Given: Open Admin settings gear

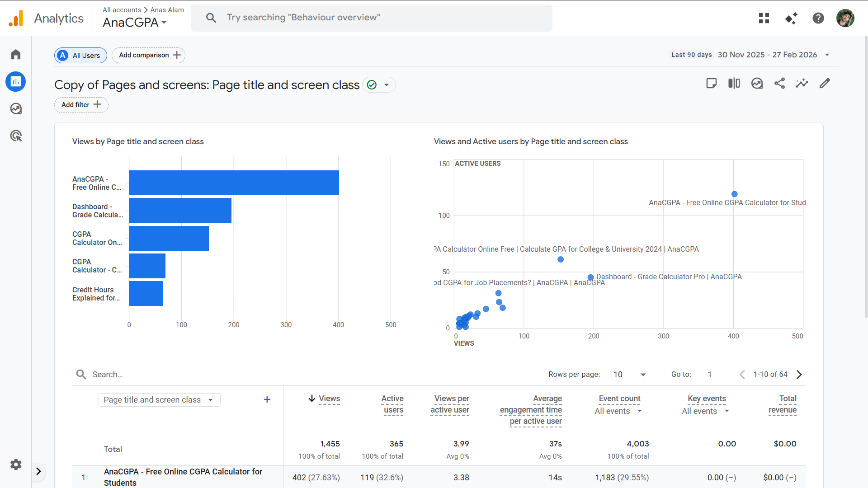Looking at the screenshot, I should click(x=16, y=465).
